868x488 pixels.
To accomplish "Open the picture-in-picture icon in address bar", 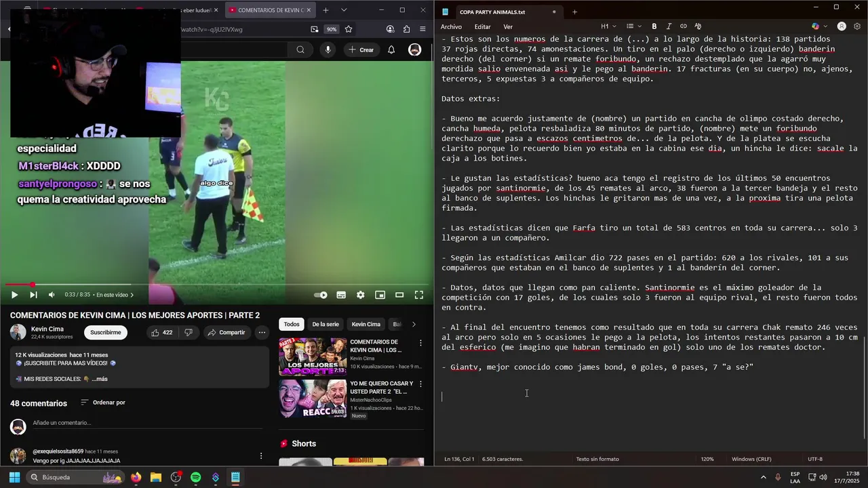I will coord(315,29).
